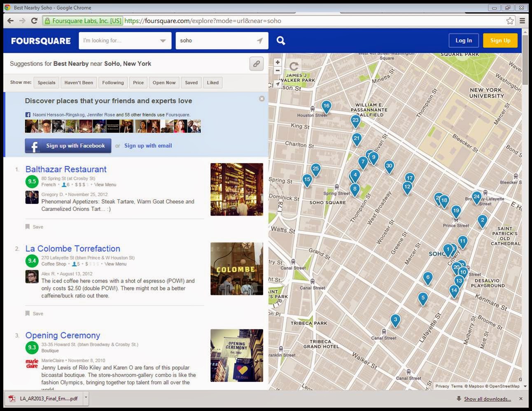This screenshot has height=411, width=532.
Task: Click map pin number 6
Action: (x=428, y=278)
